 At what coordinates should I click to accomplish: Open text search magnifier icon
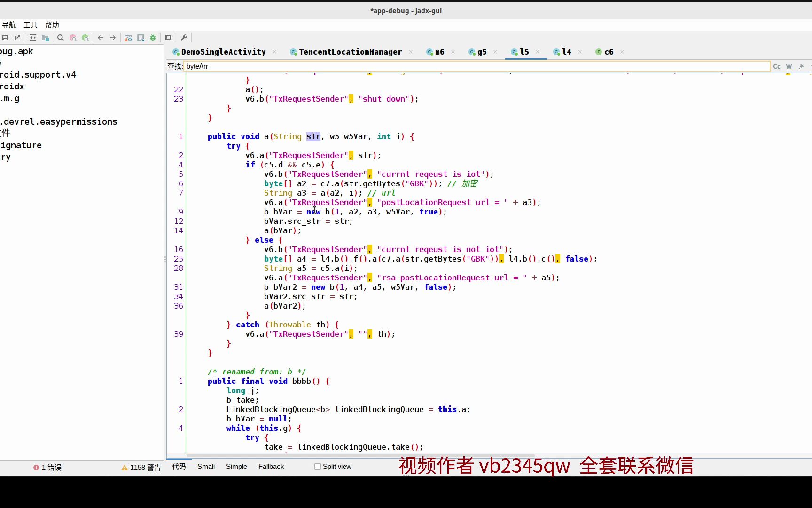pyautogui.click(x=61, y=38)
